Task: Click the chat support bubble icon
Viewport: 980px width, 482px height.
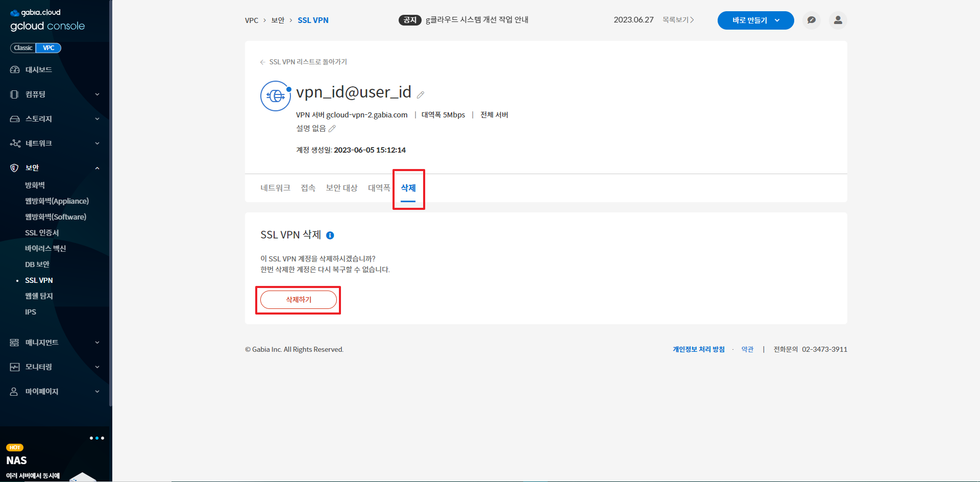Action: point(811,20)
